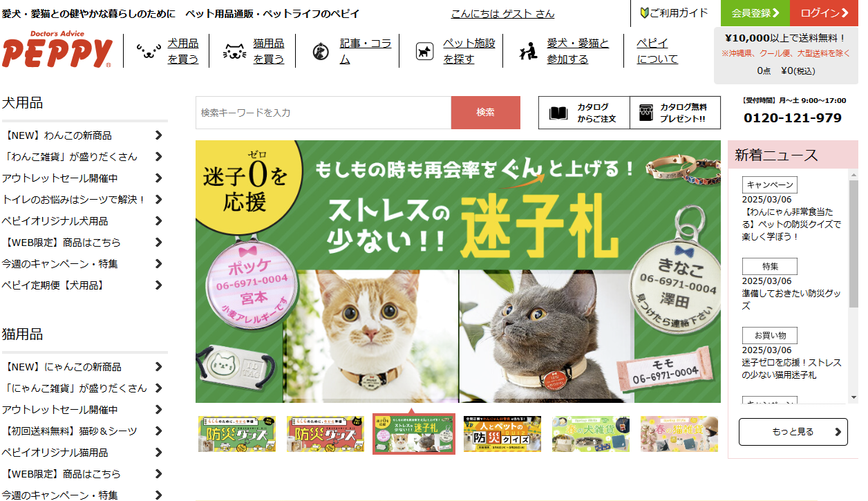Click the pet facility search dog icon
Screen dimensions: 868x501
coord(424,51)
